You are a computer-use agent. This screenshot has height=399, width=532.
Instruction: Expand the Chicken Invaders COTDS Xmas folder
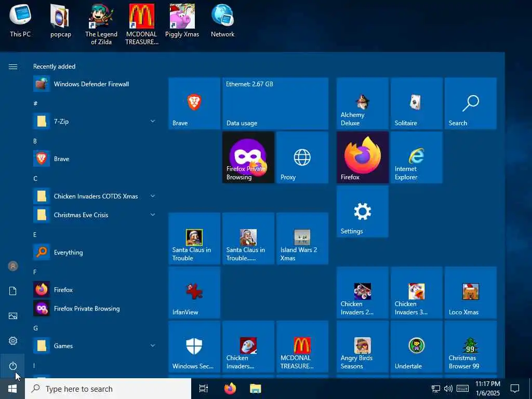95,196
